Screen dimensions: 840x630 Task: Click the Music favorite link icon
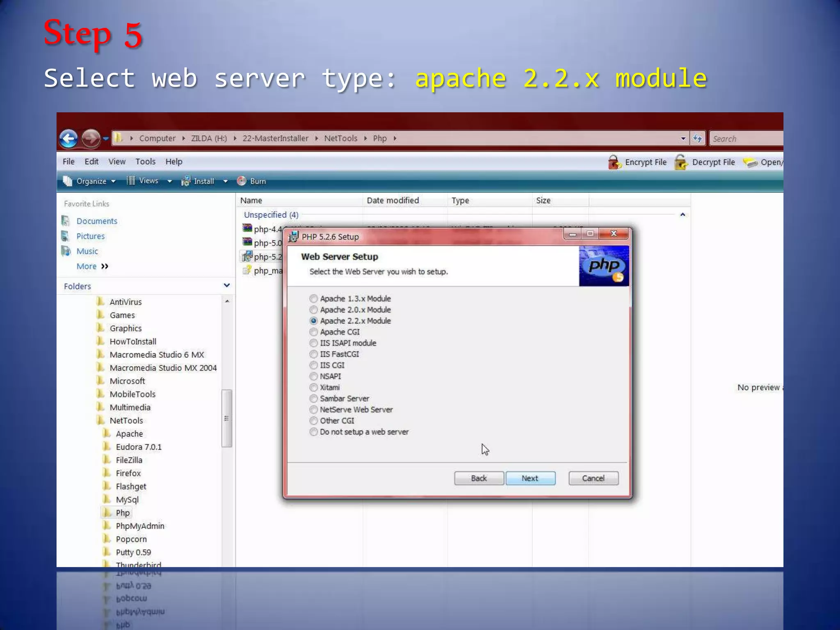(66, 251)
